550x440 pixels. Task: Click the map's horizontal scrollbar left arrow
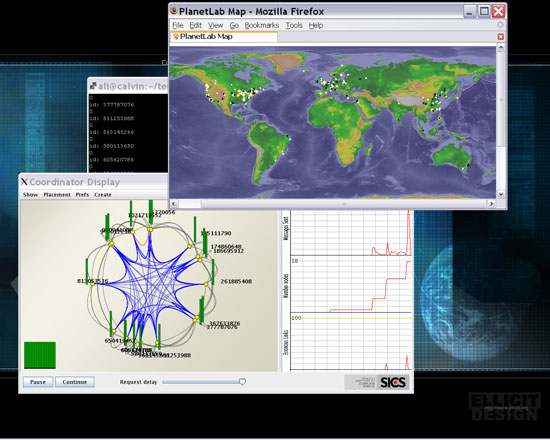tap(174, 204)
